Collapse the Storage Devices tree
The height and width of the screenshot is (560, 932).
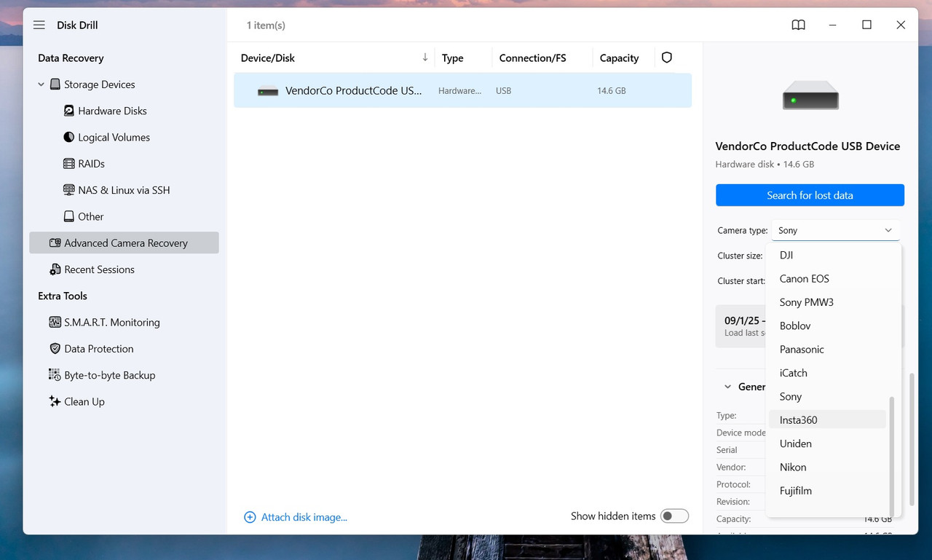pos(41,84)
